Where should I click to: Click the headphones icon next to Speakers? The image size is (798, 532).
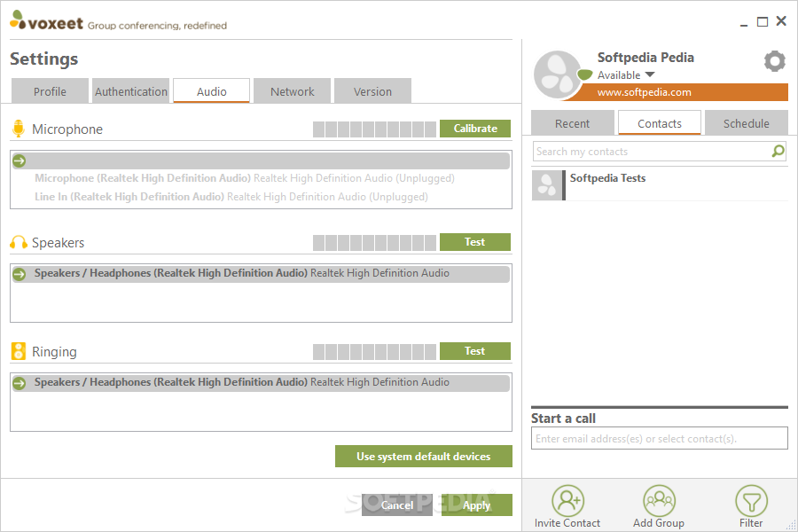pyautogui.click(x=19, y=242)
